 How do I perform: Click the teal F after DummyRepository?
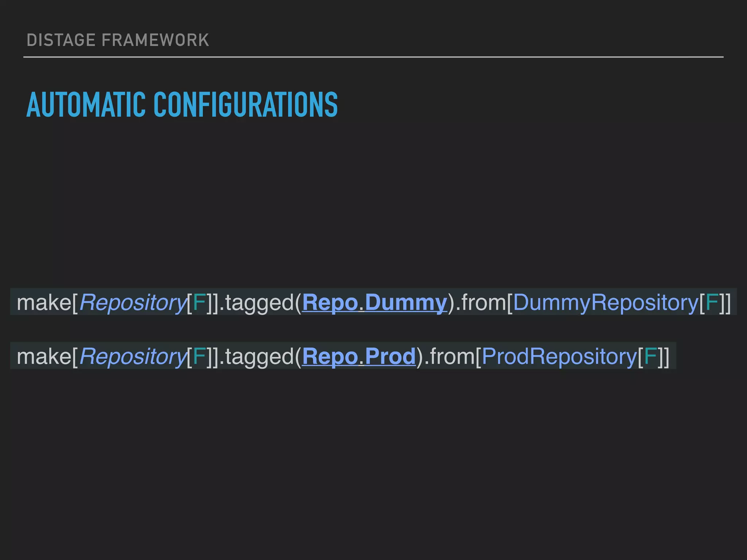712,303
